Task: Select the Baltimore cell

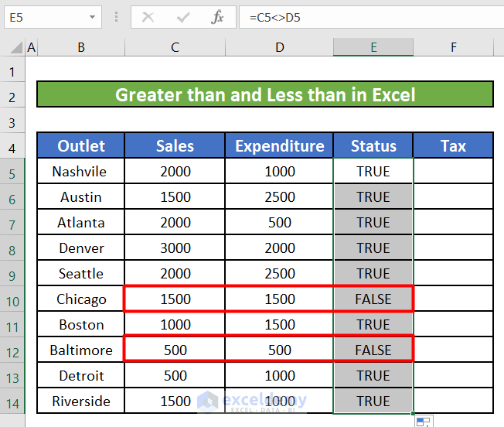Action: click(x=81, y=350)
